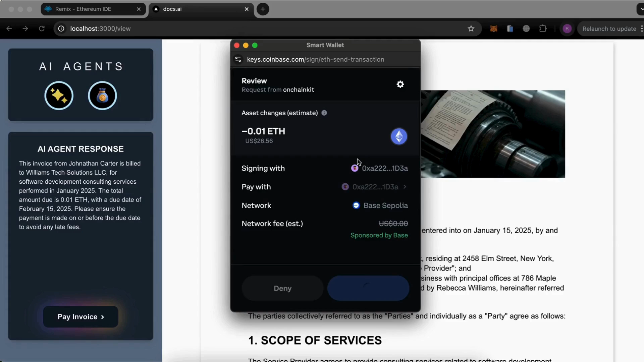View site information icon for localhost
Screen dimensions: 644x362
pos(61,29)
